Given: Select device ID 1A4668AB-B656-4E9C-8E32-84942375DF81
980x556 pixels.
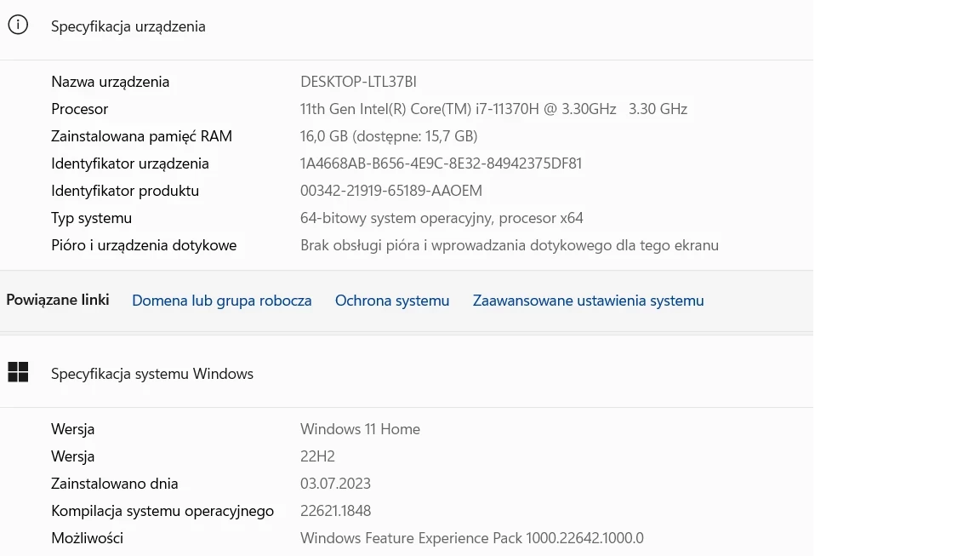Looking at the screenshot, I should [441, 163].
